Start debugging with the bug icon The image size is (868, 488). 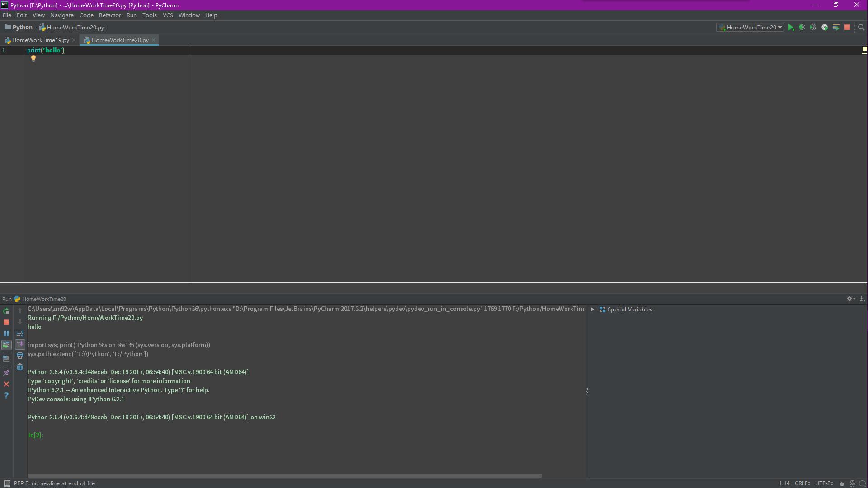tap(802, 28)
